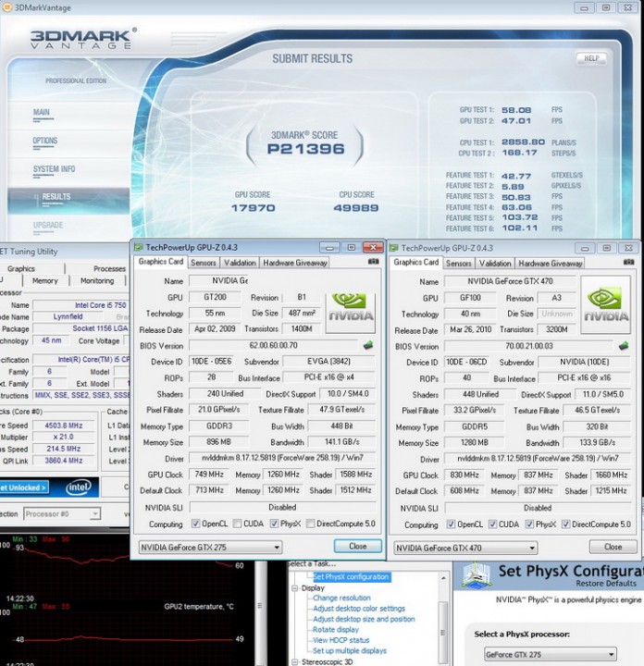
Task: Open Processes tab in Tuning Utility
Action: tap(109, 269)
